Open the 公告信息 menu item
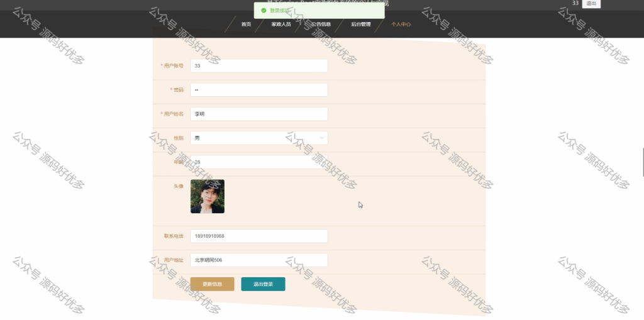 coord(321,25)
